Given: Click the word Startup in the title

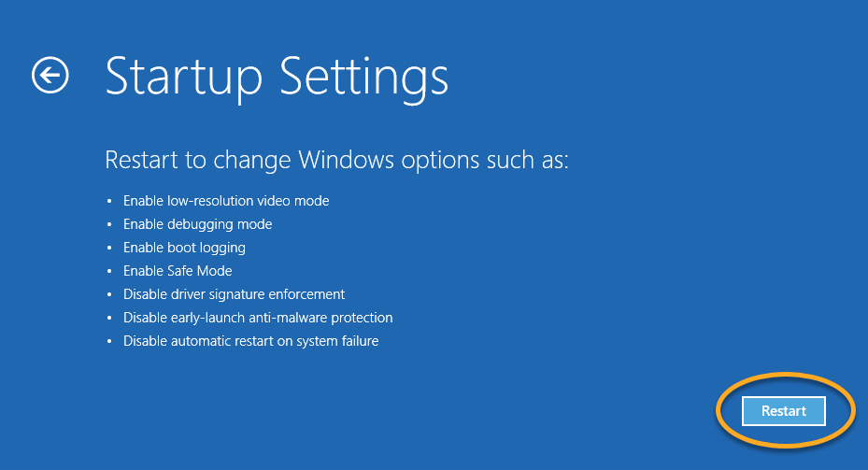Looking at the screenshot, I should point(184,78).
